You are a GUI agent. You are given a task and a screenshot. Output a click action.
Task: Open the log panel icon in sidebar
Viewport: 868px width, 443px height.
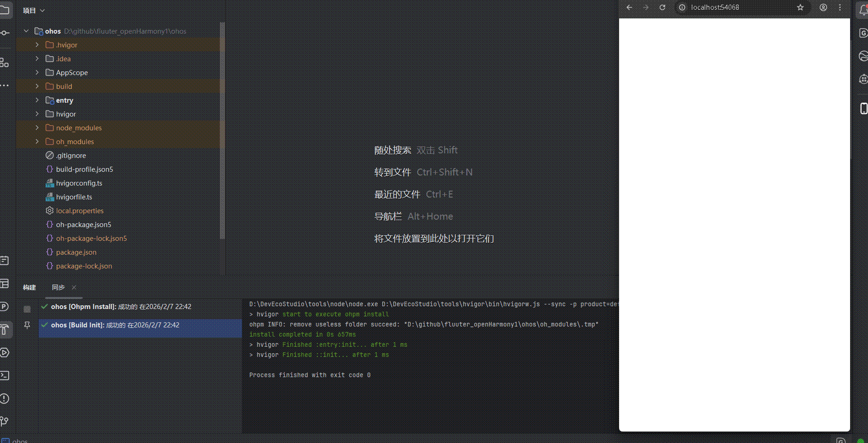4,260
